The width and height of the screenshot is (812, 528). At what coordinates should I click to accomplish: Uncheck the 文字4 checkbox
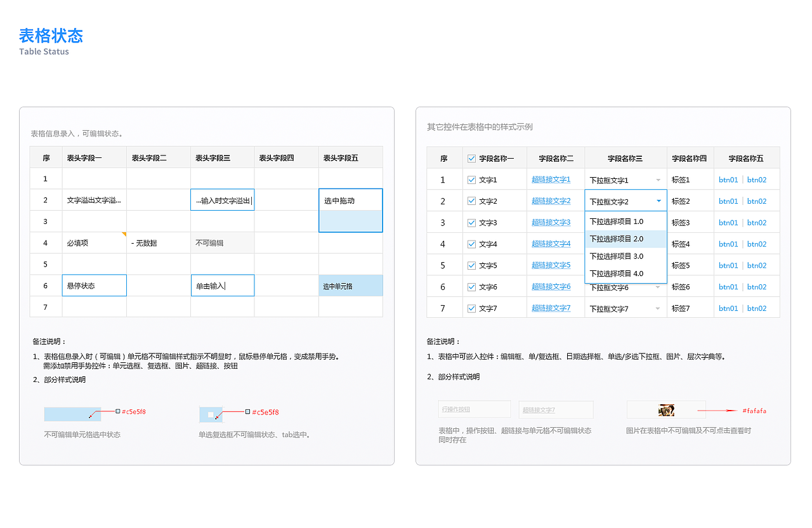coord(471,244)
